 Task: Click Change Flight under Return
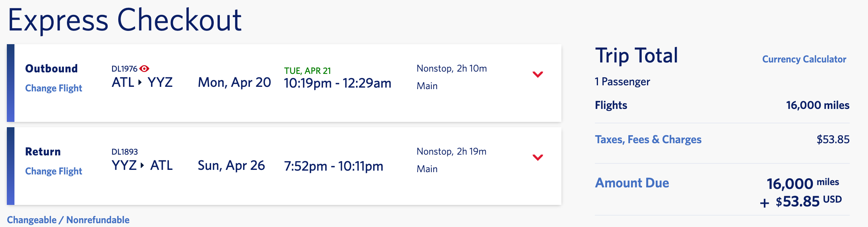[54, 171]
